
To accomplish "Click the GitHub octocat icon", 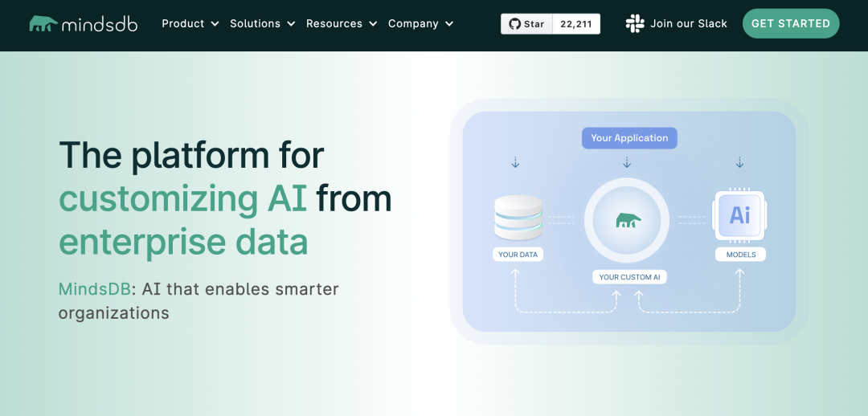I will pyautogui.click(x=515, y=24).
